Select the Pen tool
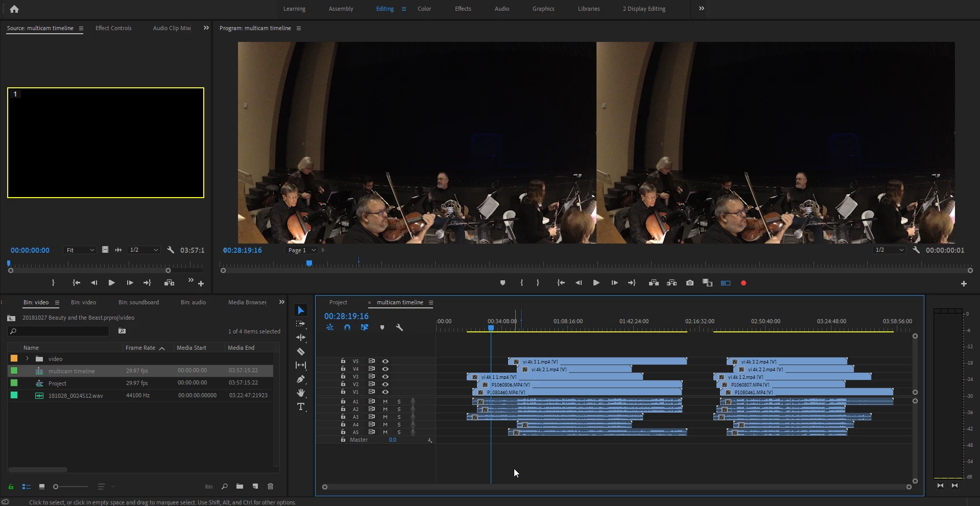 tap(301, 379)
